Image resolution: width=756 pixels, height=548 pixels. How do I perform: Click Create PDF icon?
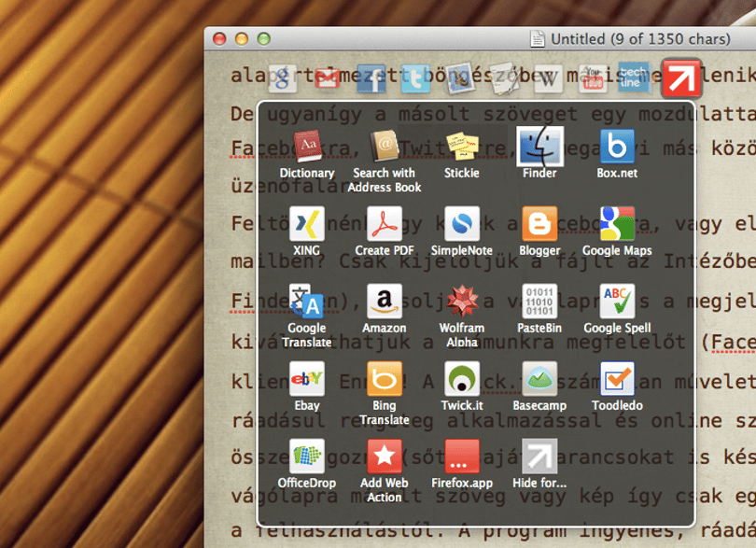(x=385, y=223)
